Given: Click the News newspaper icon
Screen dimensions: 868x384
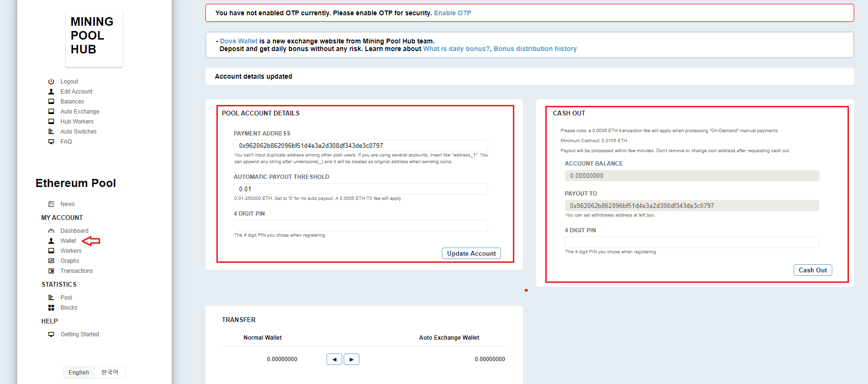Looking at the screenshot, I should [x=51, y=204].
